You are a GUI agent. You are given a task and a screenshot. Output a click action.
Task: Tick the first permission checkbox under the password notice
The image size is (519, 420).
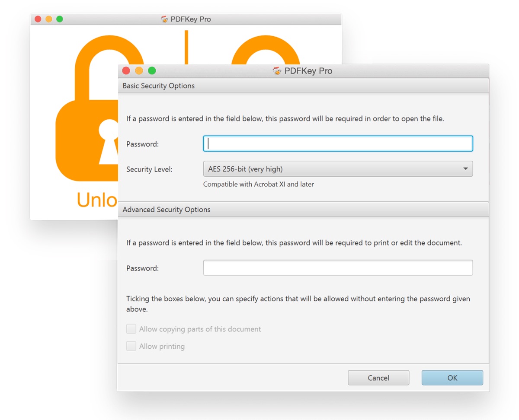point(131,329)
